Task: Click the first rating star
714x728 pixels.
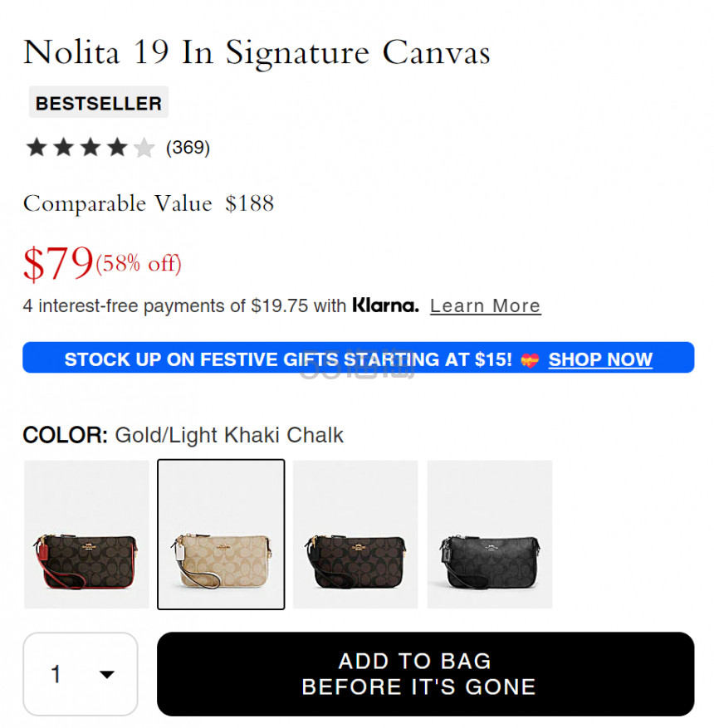Action: tap(37, 148)
